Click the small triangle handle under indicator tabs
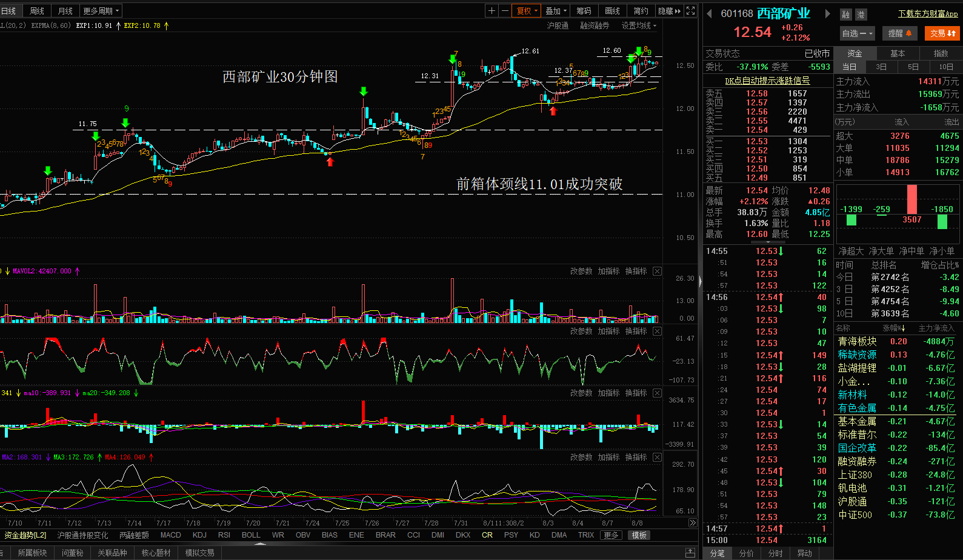963x560 pixels. (x=260, y=544)
